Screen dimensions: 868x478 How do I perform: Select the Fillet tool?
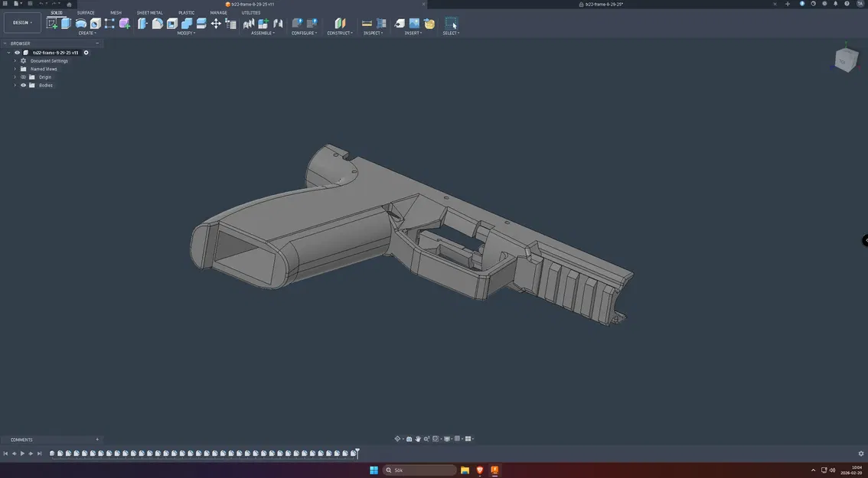click(x=158, y=23)
